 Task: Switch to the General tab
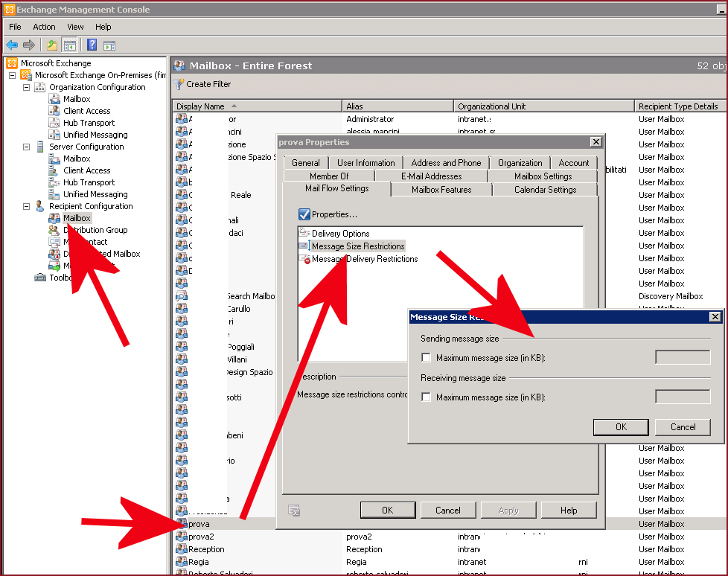[x=305, y=163]
